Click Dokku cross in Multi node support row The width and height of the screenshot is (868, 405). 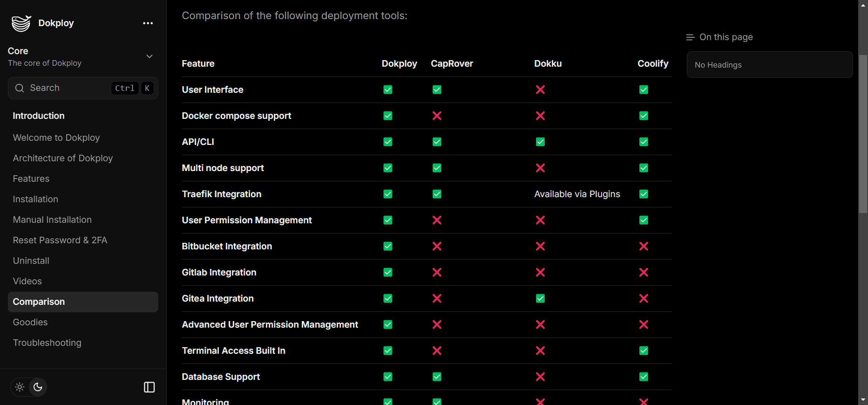540,168
